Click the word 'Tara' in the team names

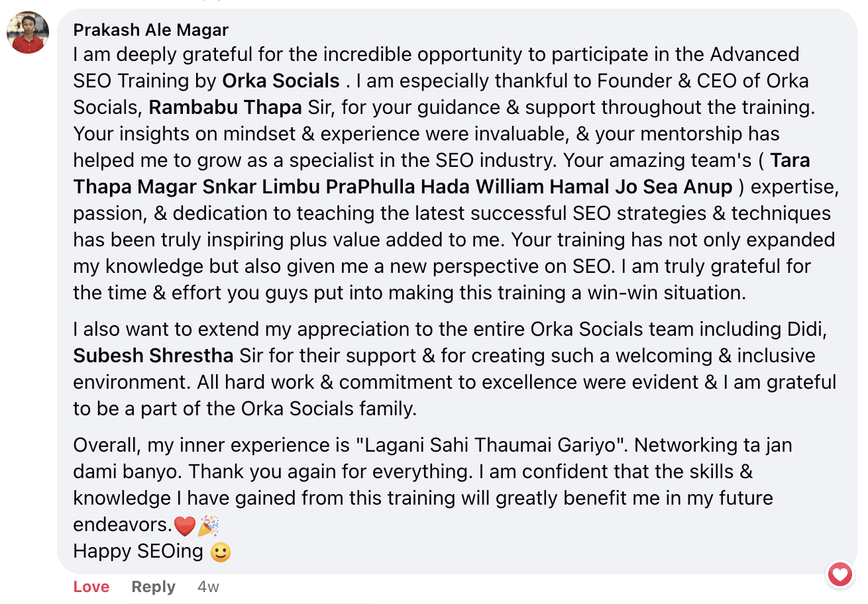[790, 160]
